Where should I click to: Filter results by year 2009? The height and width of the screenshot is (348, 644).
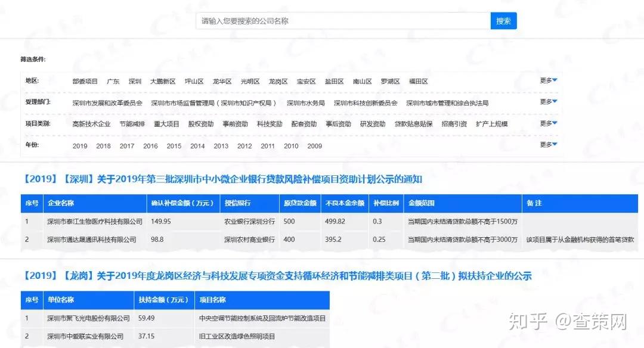[x=314, y=145]
